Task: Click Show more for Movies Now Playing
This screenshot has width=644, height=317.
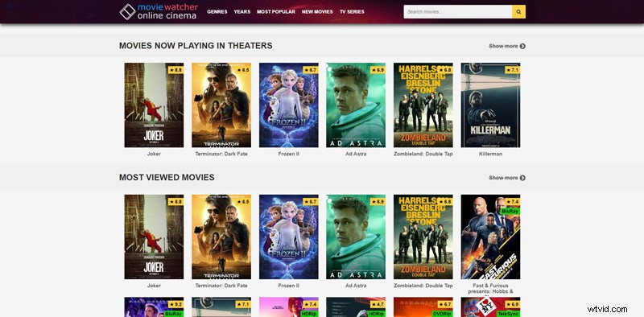Action: tap(507, 46)
